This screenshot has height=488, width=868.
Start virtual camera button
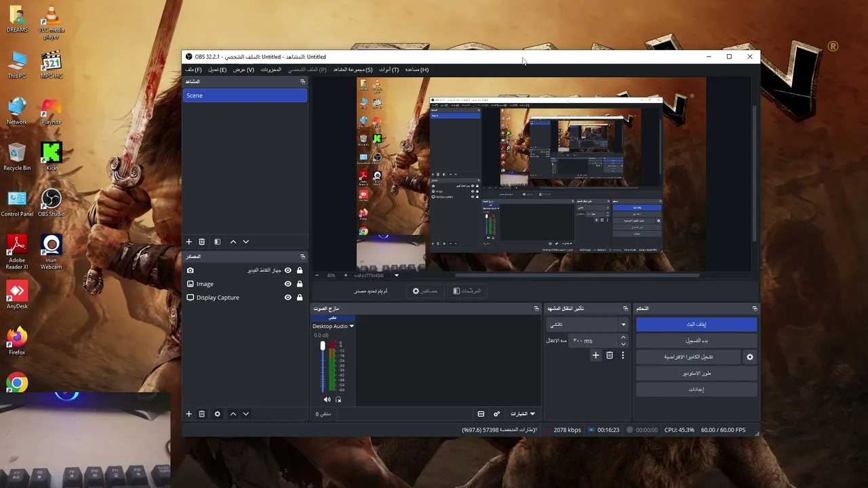(688, 357)
